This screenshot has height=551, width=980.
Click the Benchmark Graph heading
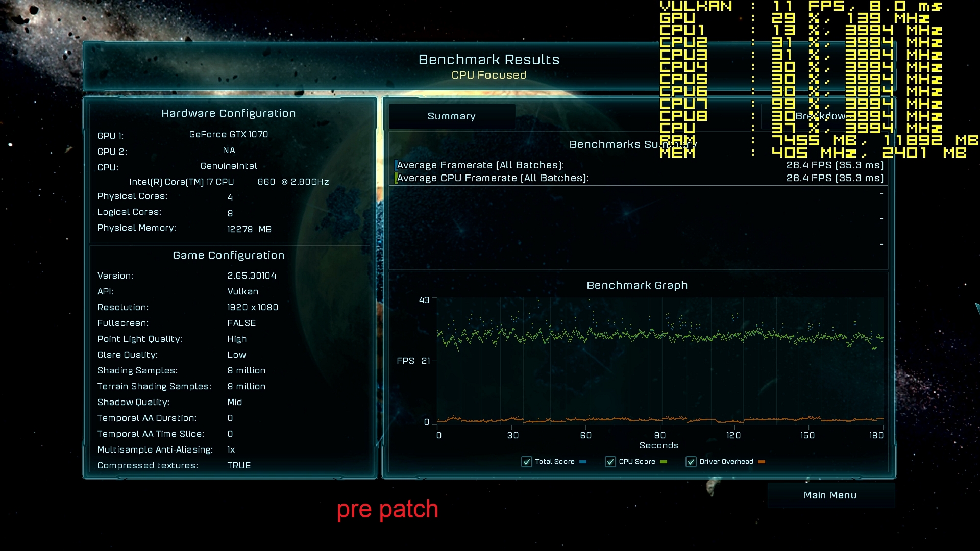tap(637, 285)
